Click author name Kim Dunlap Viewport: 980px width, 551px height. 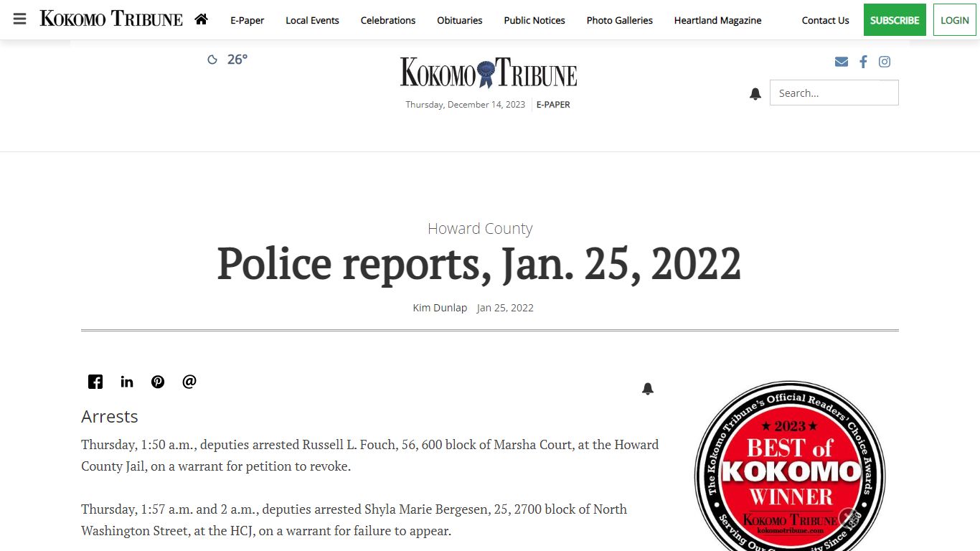point(440,308)
